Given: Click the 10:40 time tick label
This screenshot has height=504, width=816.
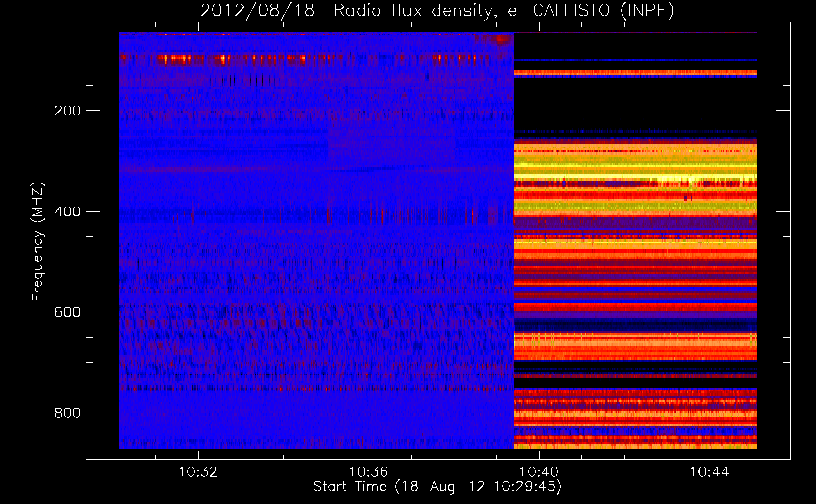Looking at the screenshot, I should (539, 472).
